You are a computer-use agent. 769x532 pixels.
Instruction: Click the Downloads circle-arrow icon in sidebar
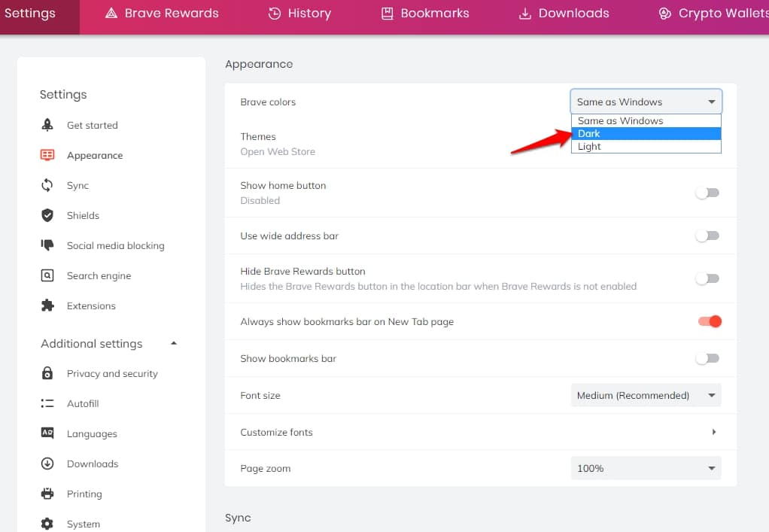47,464
